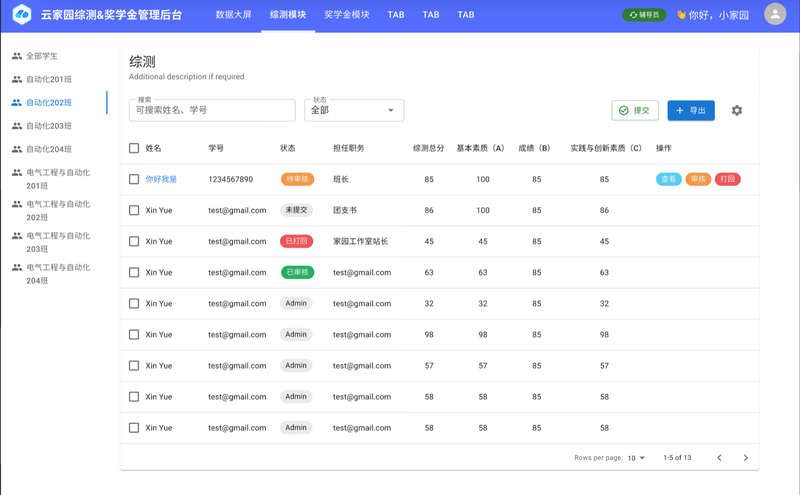
Task: Sort by 综测总分 column header
Action: 429,148
